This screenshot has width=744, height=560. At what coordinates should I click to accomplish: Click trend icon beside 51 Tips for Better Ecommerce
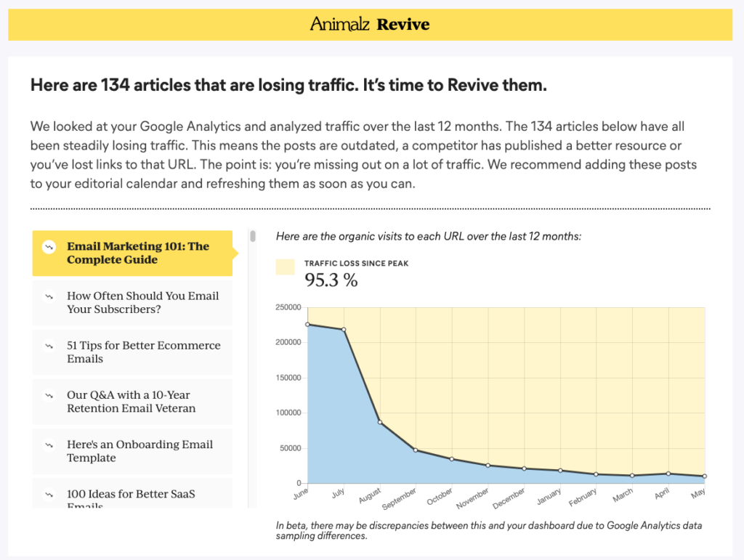49,346
